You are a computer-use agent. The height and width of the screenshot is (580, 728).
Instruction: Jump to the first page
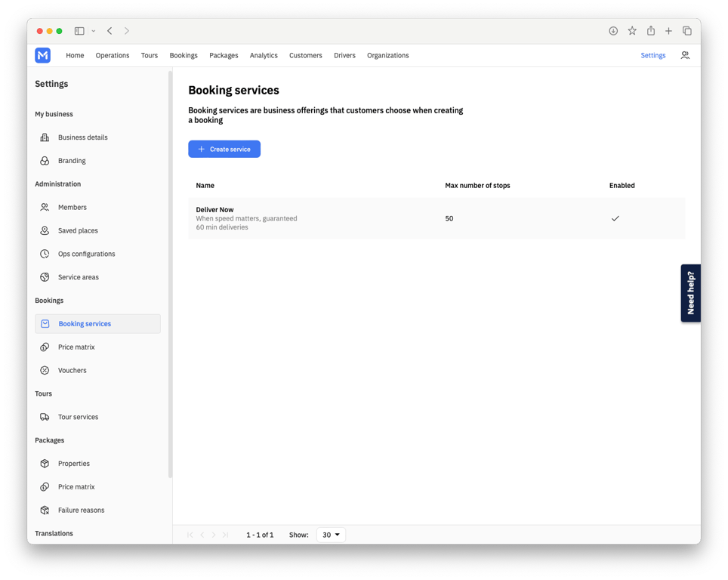tap(190, 535)
